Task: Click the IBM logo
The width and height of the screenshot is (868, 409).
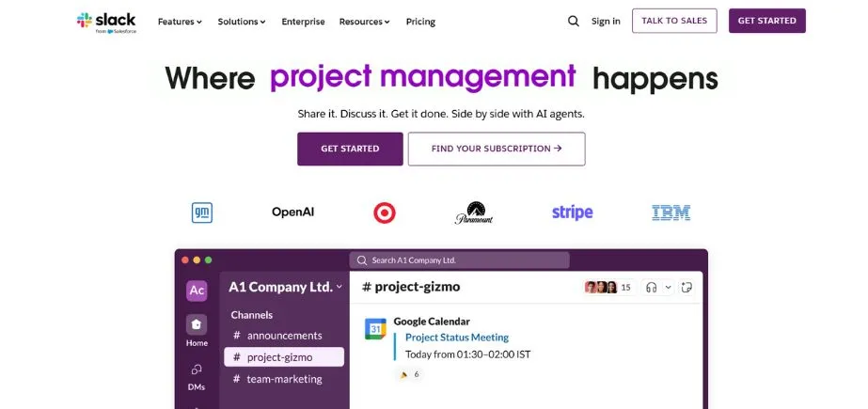Action: [671, 213]
